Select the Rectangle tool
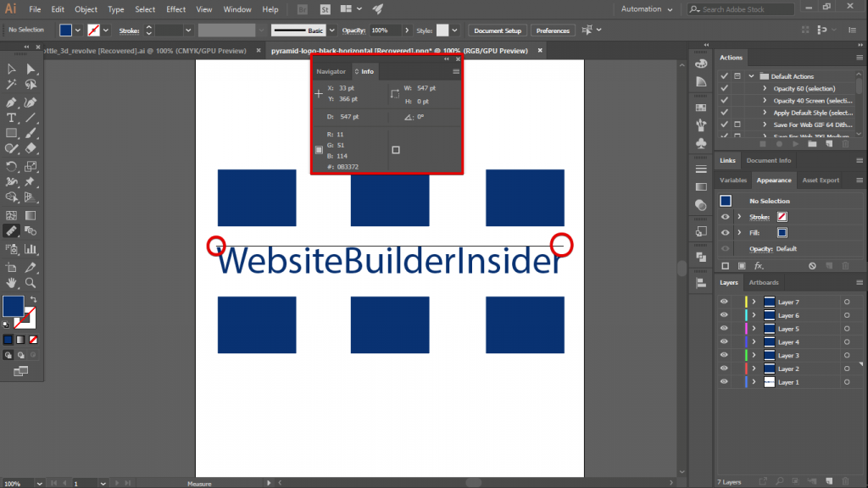The height and width of the screenshot is (488, 868). (11, 134)
